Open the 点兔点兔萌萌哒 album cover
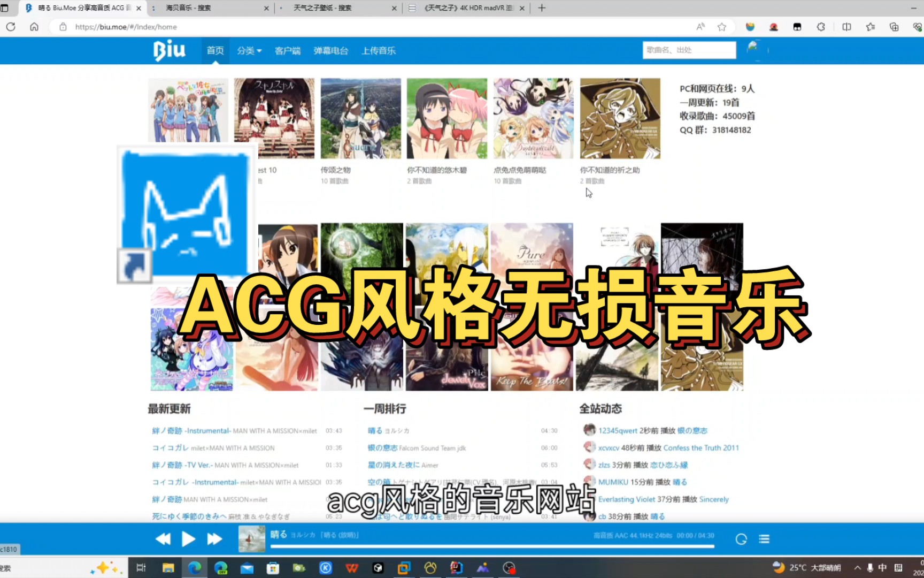The height and width of the screenshot is (578, 924). [x=534, y=118]
